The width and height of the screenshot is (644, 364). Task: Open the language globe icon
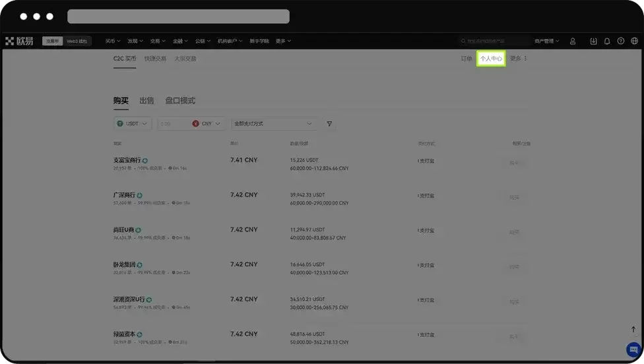(634, 41)
